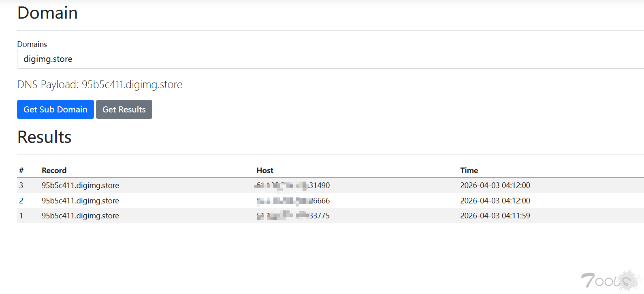Click the Time cell of result row 3

(495, 186)
